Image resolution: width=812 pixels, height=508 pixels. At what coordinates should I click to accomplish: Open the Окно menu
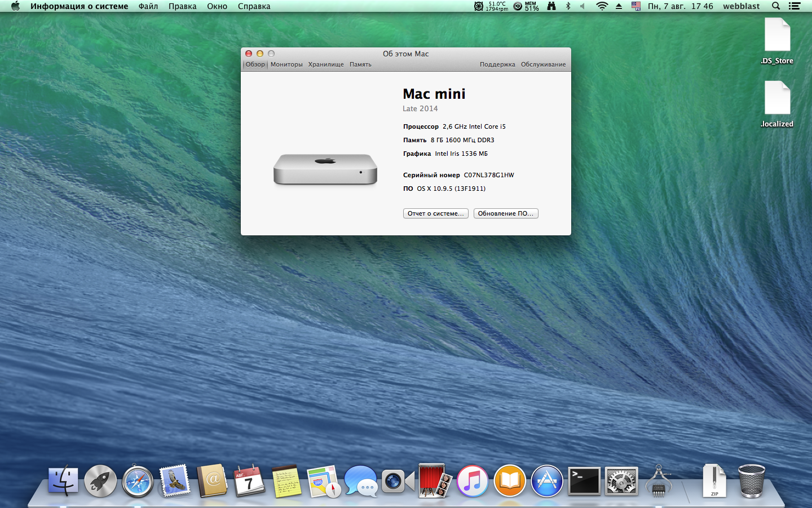[x=217, y=6]
